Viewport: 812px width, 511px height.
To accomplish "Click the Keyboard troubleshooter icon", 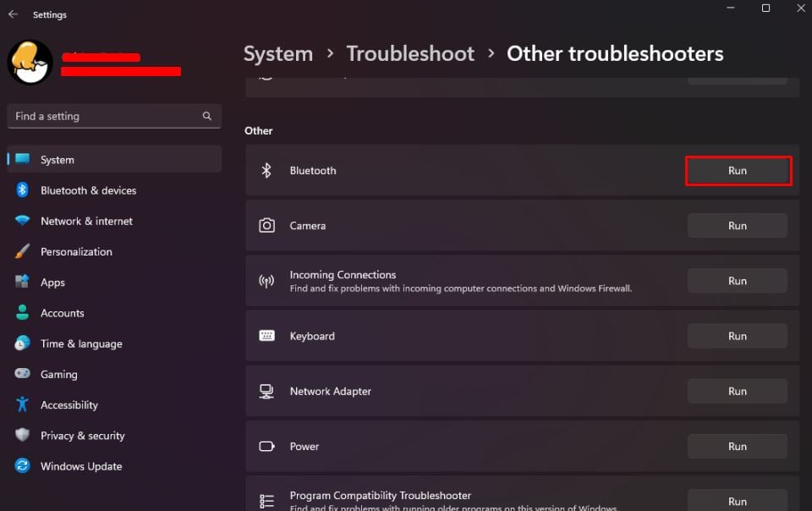I will (x=266, y=336).
